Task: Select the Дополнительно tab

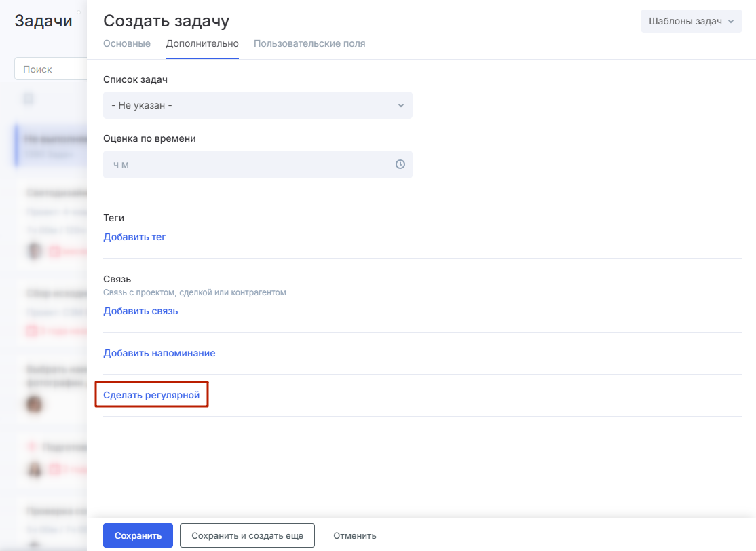Action: pos(202,44)
